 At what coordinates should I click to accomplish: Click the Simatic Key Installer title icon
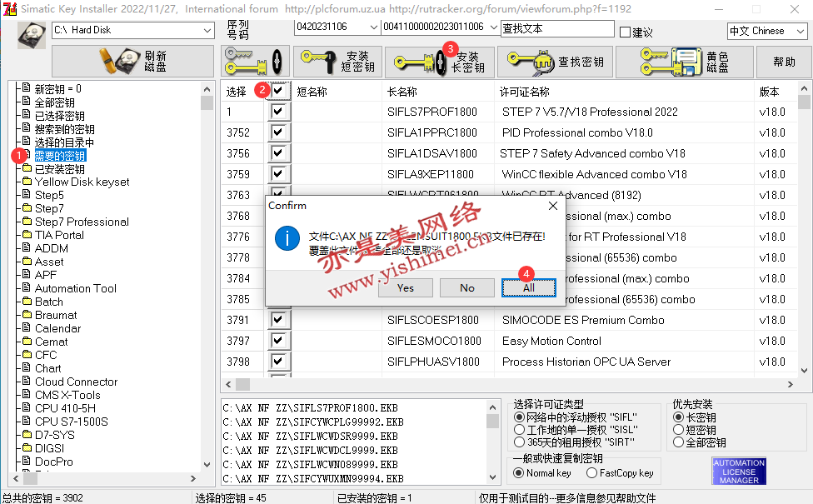click(x=10, y=9)
